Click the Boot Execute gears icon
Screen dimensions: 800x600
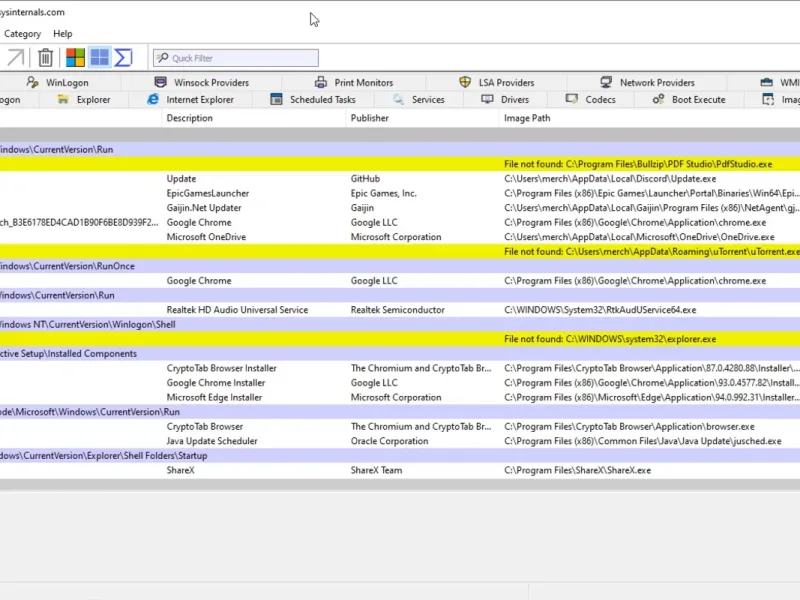click(658, 100)
